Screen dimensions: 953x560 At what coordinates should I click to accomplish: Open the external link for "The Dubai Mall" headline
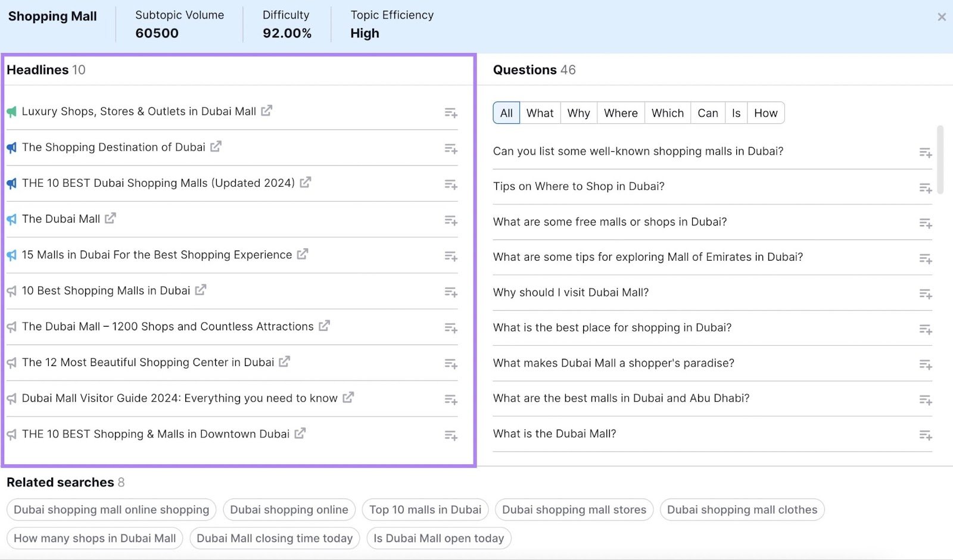coord(111,218)
